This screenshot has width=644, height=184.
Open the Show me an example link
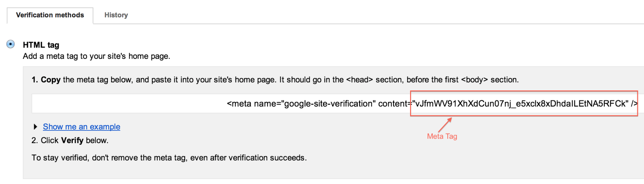coord(81,127)
